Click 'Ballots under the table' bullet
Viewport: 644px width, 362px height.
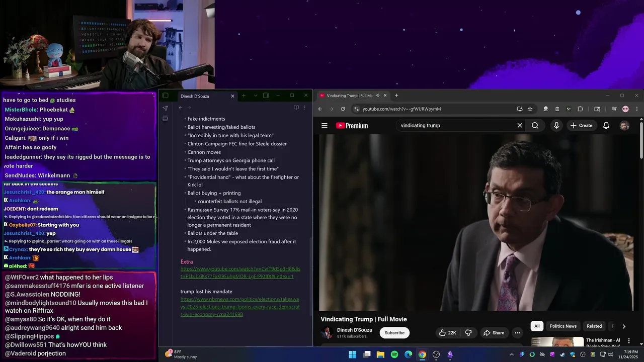(213, 233)
